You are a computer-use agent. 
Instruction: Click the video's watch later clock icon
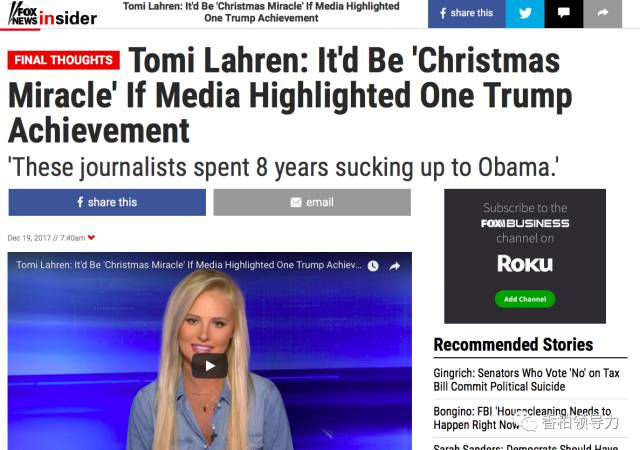(x=373, y=266)
